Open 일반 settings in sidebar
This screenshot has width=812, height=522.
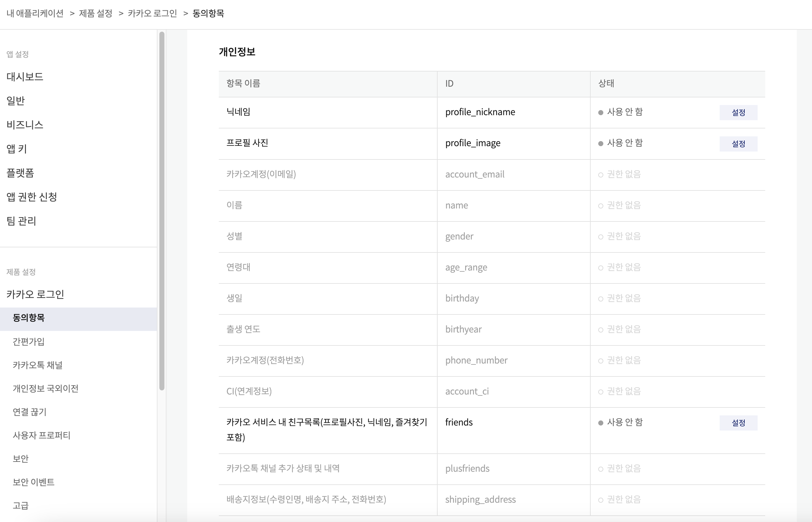[x=15, y=101]
